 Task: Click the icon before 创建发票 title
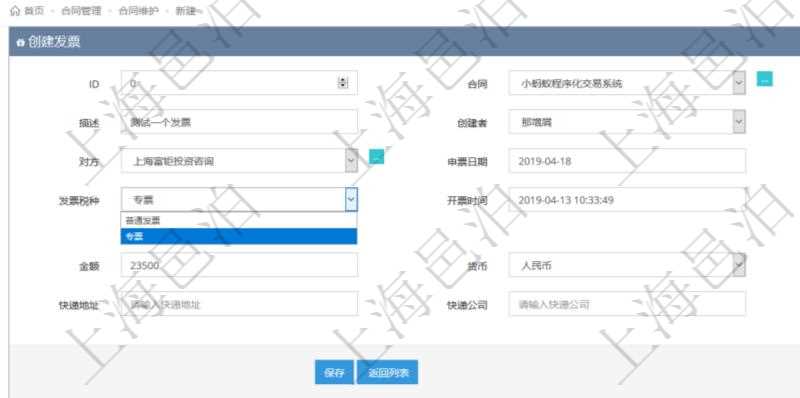[x=20, y=42]
